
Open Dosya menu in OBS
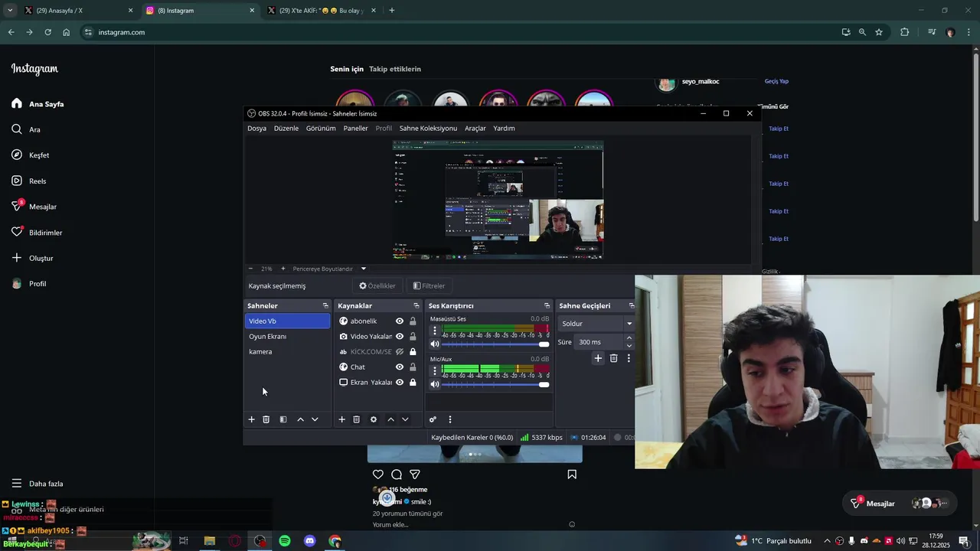point(256,129)
